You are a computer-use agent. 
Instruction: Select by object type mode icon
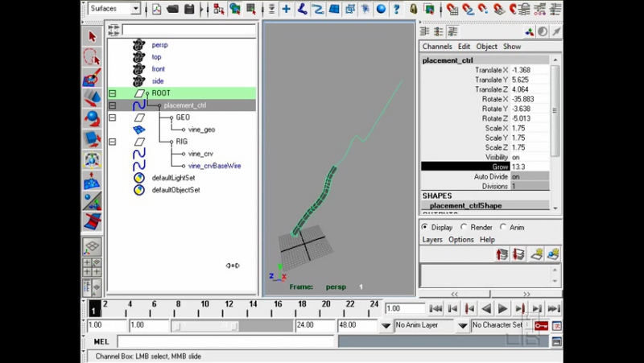(235, 9)
